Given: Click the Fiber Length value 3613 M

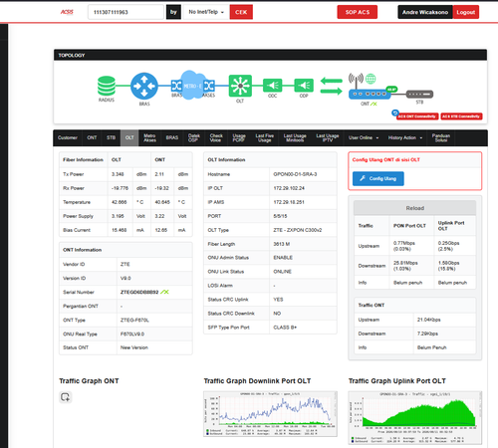Looking at the screenshot, I should [x=282, y=244].
